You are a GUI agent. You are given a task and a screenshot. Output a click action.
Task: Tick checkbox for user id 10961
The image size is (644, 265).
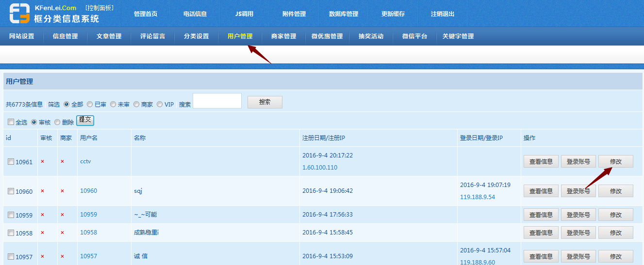pos(11,162)
